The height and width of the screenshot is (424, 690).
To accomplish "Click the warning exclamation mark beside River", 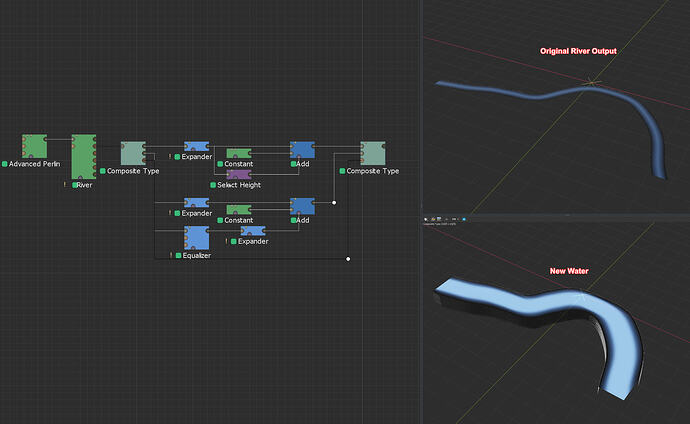I will (65, 185).
